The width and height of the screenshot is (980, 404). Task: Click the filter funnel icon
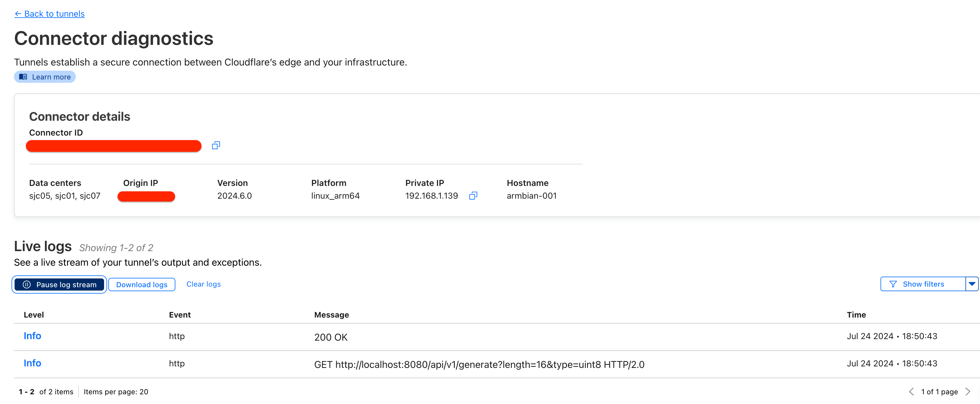893,284
